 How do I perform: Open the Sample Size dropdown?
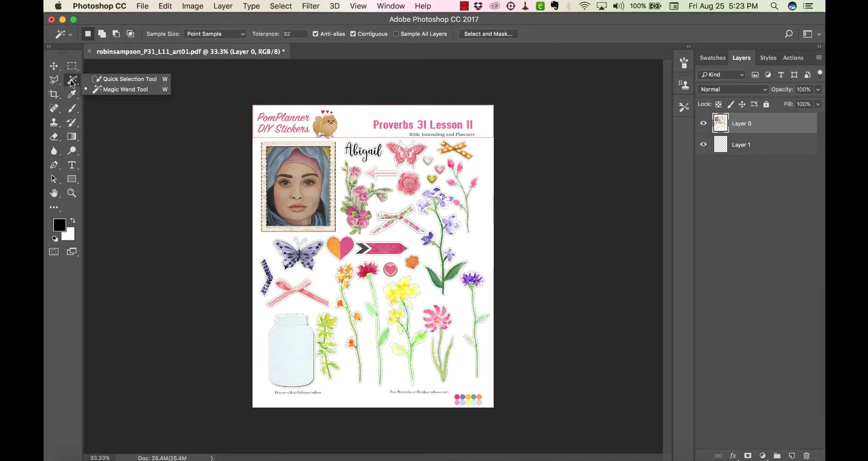tap(215, 34)
